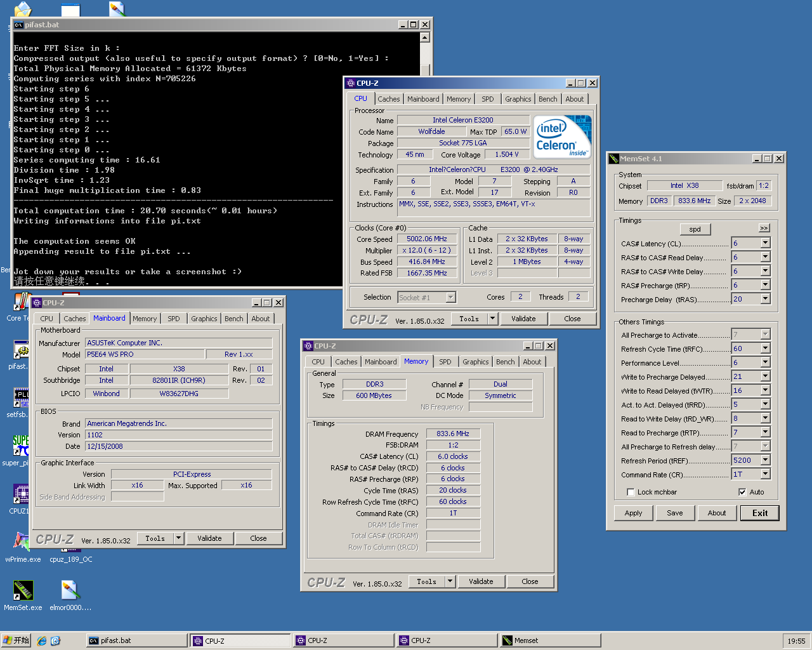This screenshot has height=650, width=812.
Task: Click the pifast.bat console title bar icon
Action: (19, 25)
